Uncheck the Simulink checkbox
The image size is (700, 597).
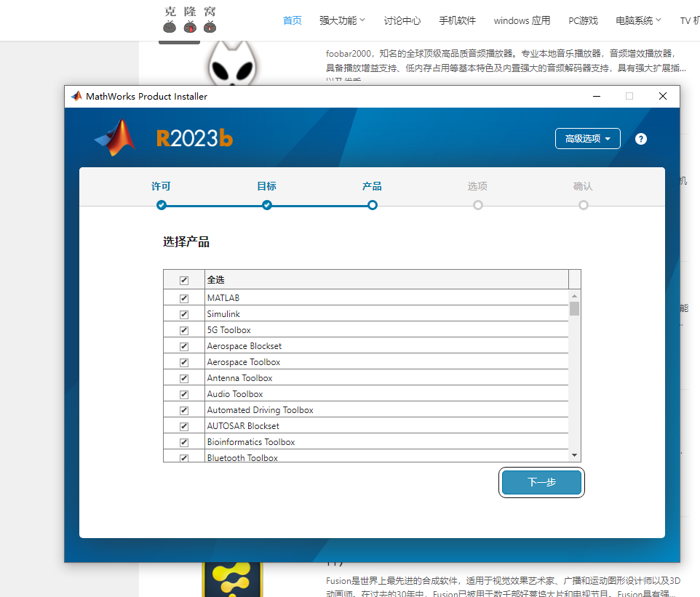tap(184, 314)
